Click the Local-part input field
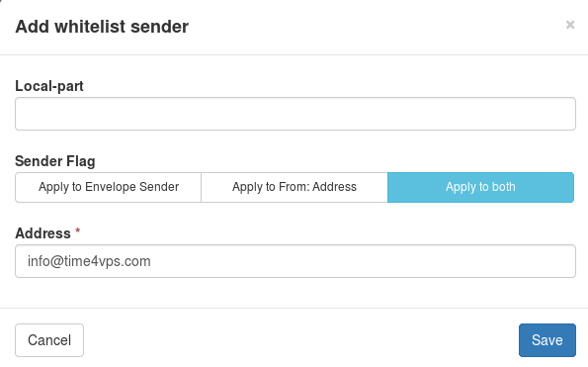 point(295,114)
